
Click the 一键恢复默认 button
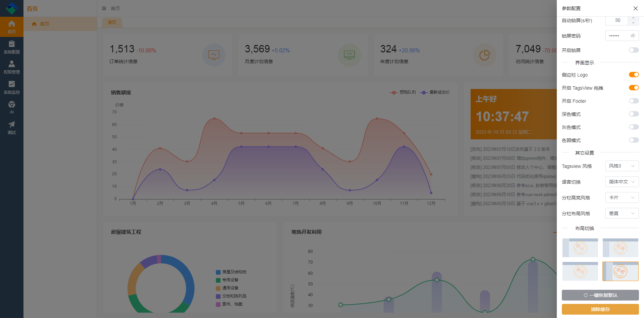[x=600, y=295]
